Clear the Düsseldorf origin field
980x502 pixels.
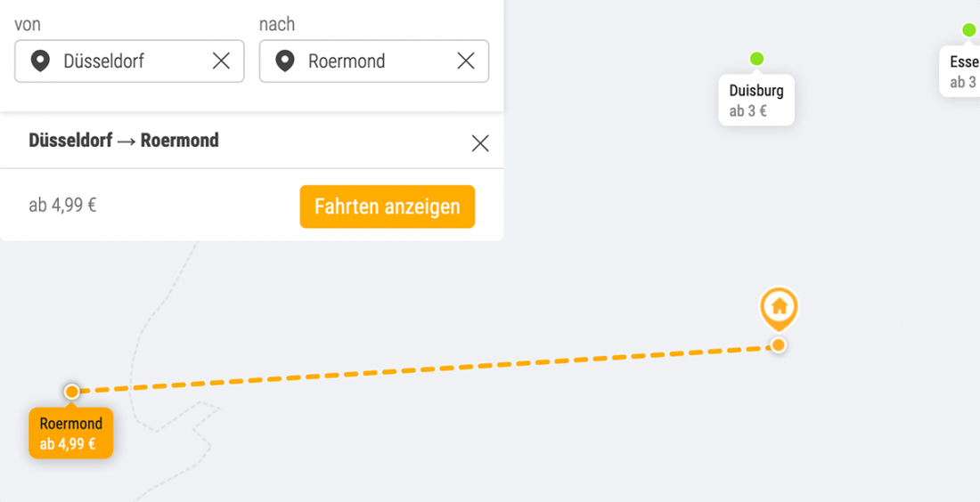tap(221, 61)
